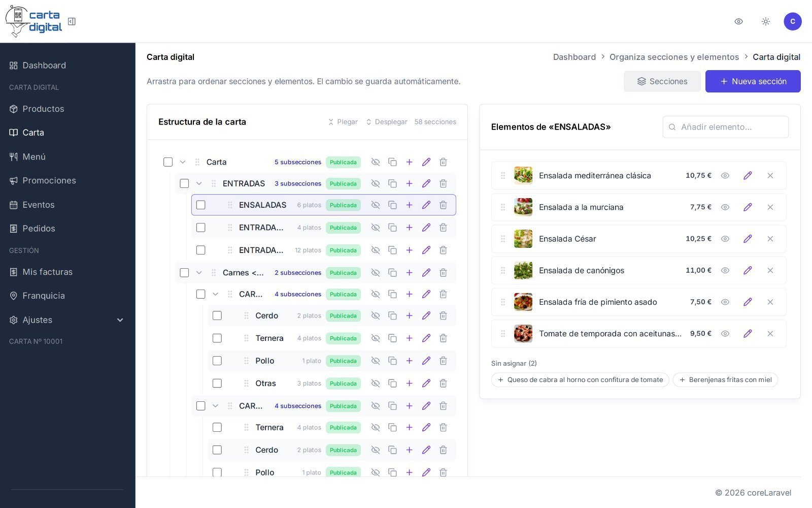The width and height of the screenshot is (812, 508).
Task: Delete the Carta root section
Action: click(443, 162)
